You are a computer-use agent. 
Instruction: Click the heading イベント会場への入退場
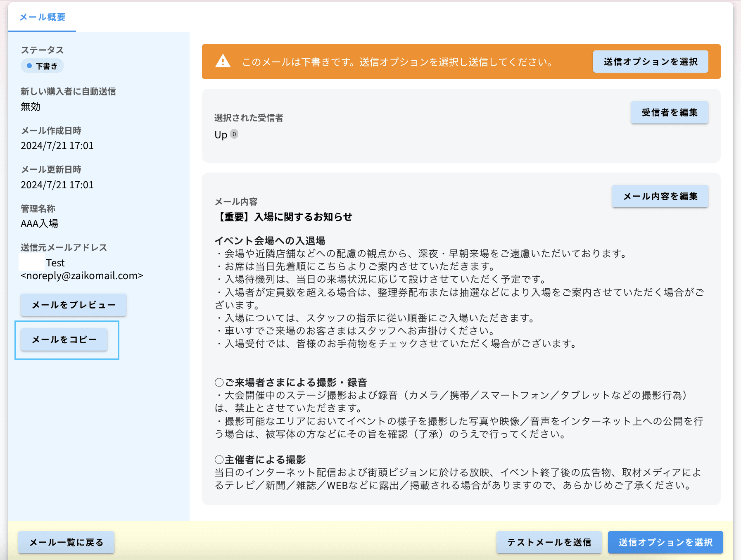click(270, 241)
